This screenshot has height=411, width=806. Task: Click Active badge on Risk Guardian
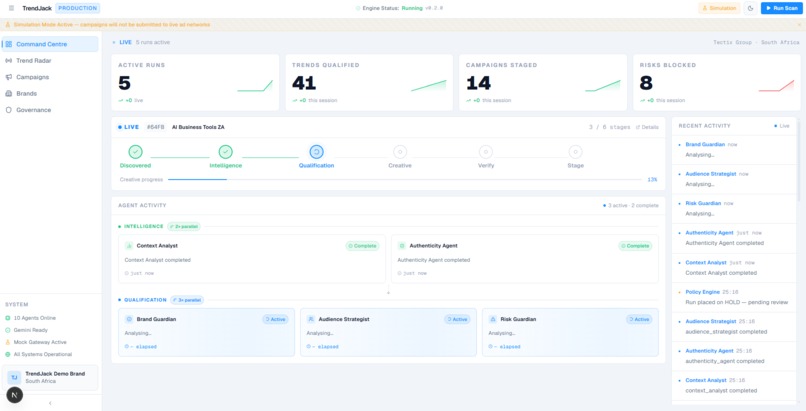point(639,319)
